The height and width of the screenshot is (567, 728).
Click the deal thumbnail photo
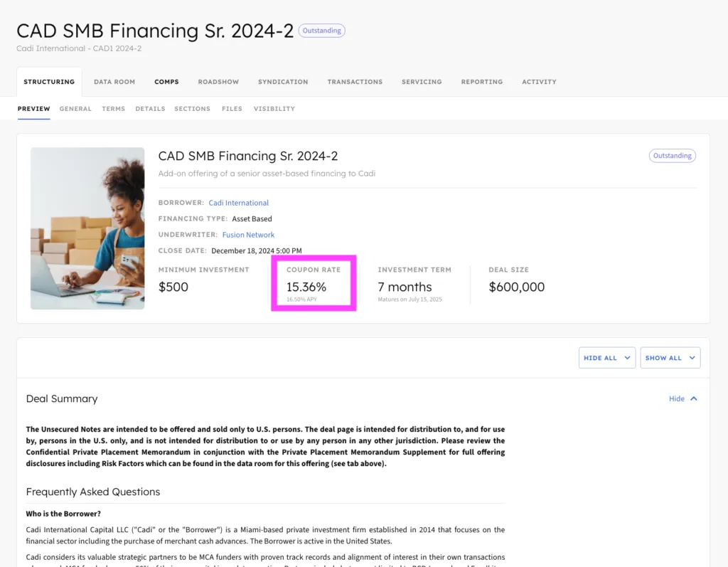[x=87, y=228]
